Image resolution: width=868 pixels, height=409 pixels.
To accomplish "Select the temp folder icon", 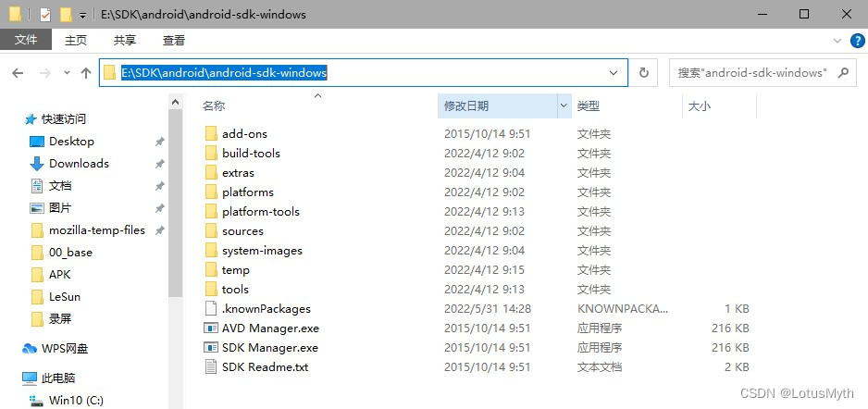I will (211, 269).
